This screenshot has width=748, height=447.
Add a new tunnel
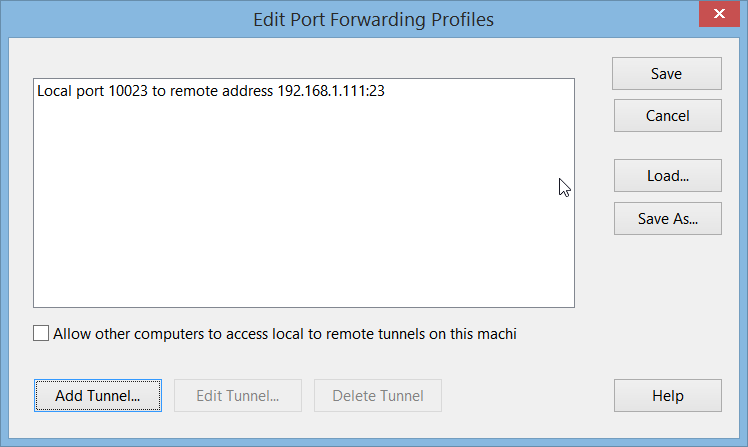(x=97, y=396)
